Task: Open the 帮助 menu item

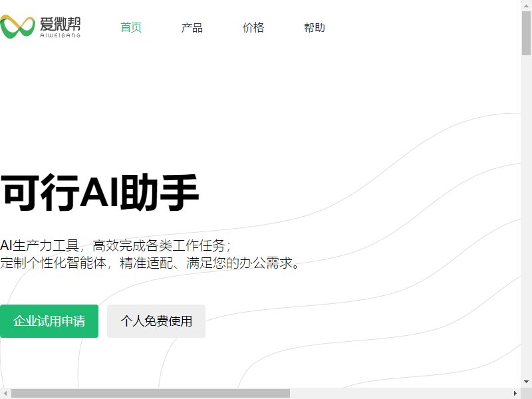Action: 314,27
